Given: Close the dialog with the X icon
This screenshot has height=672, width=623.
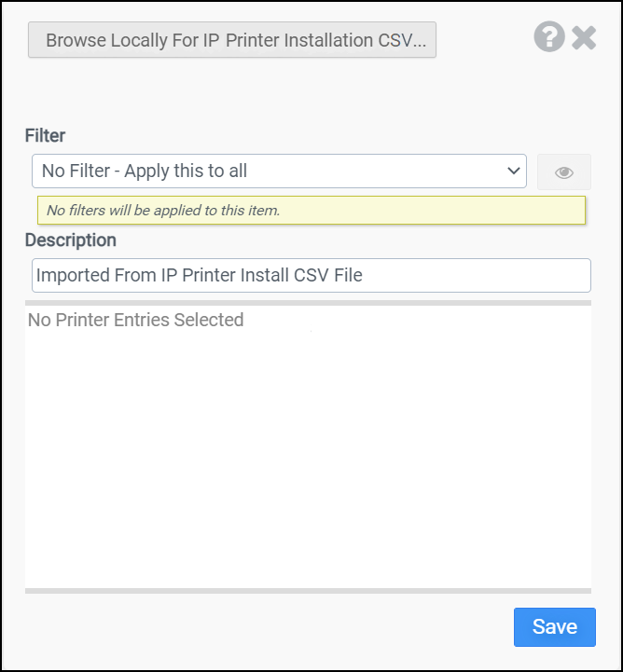Looking at the screenshot, I should 584,38.
